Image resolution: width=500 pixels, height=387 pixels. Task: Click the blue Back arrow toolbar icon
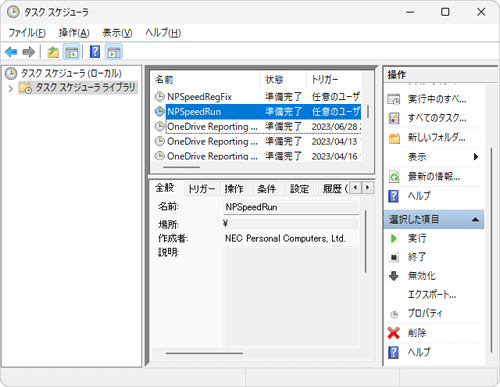(11, 52)
